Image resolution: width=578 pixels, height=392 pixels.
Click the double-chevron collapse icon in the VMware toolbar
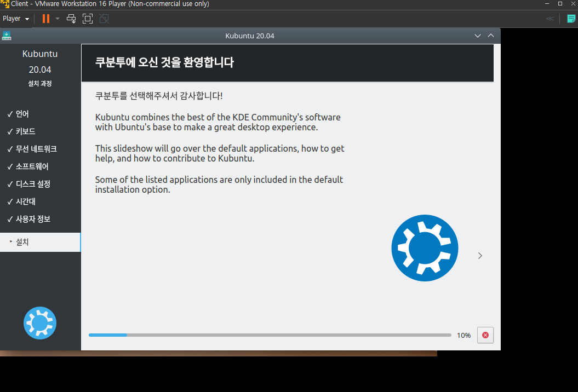[x=550, y=19]
